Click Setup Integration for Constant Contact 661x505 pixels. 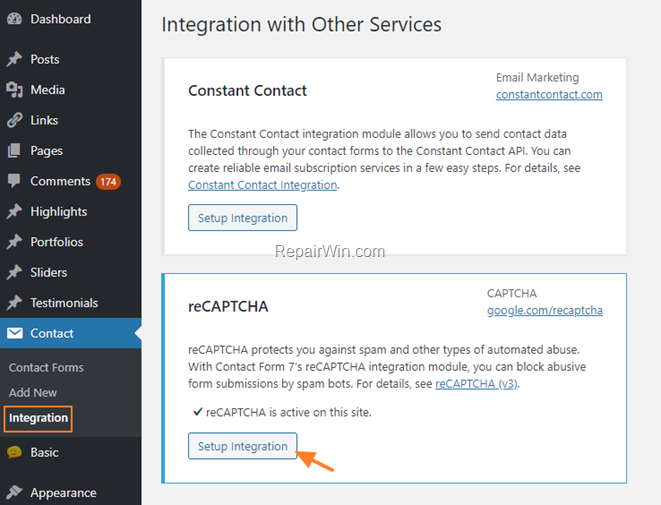242,218
